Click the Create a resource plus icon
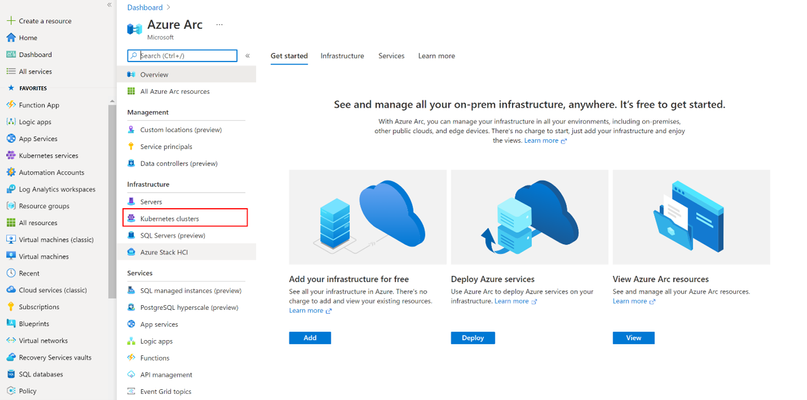Image resolution: width=807 pixels, height=400 pixels. tap(10, 21)
